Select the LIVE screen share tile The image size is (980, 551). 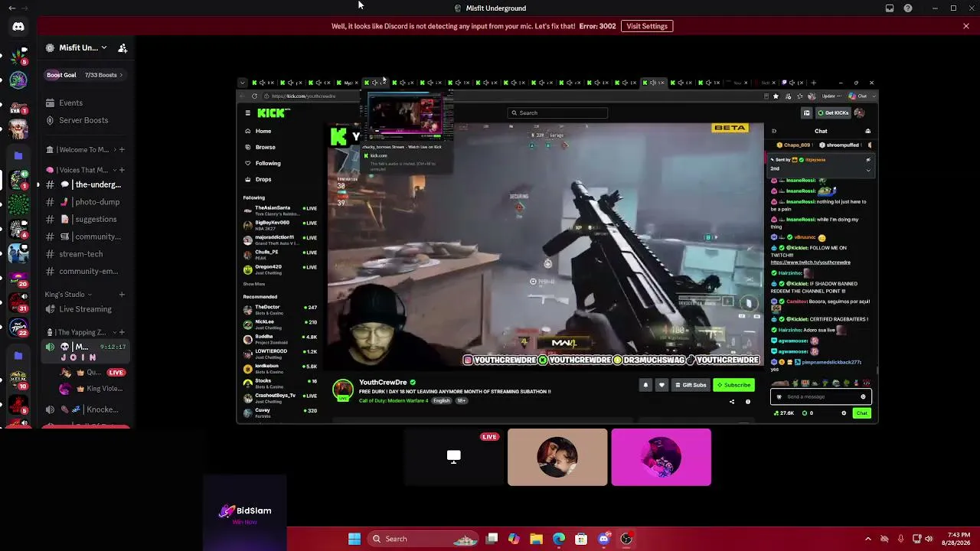click(x=454, y=457)
